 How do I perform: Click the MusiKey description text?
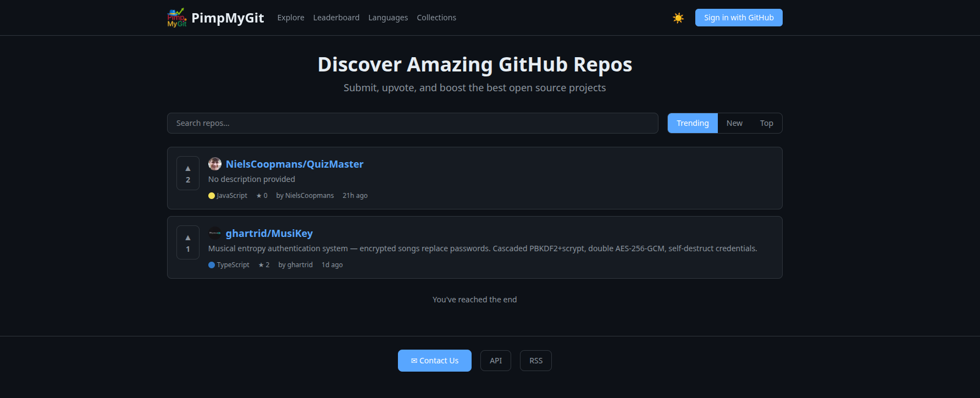pyautogui.click(x=483, y=248)
